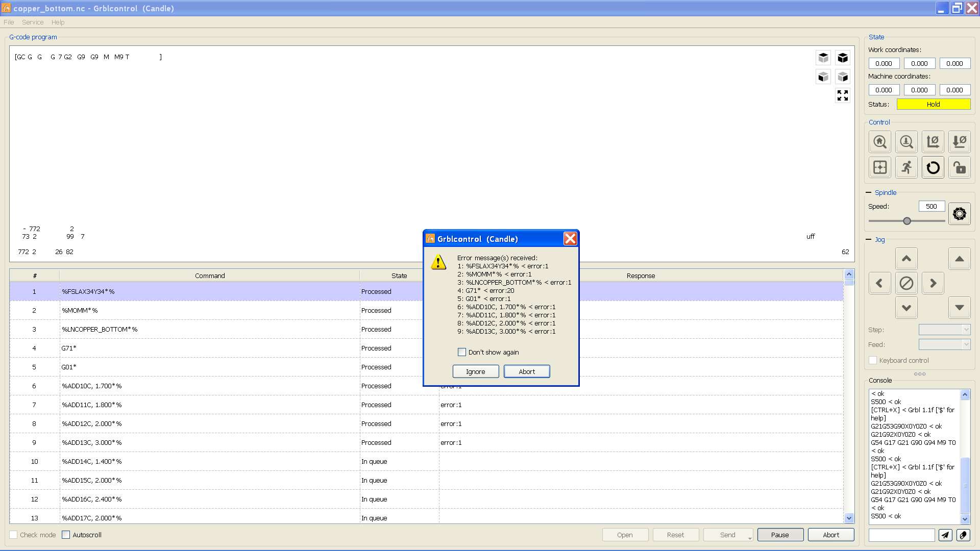
Task: Open the Service menu
Action: pyautogui.click(x=33, y=22)
